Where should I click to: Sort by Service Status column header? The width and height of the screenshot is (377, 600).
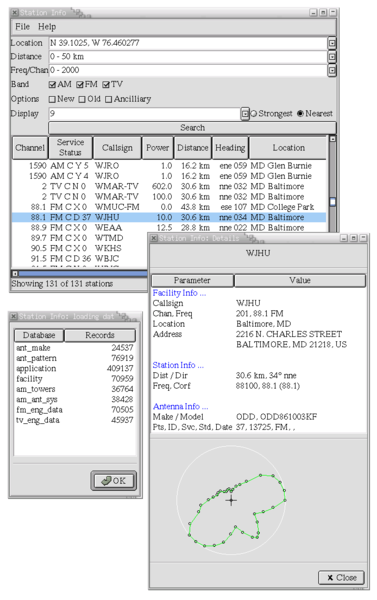pyautogui.click(x=70, y=148)
